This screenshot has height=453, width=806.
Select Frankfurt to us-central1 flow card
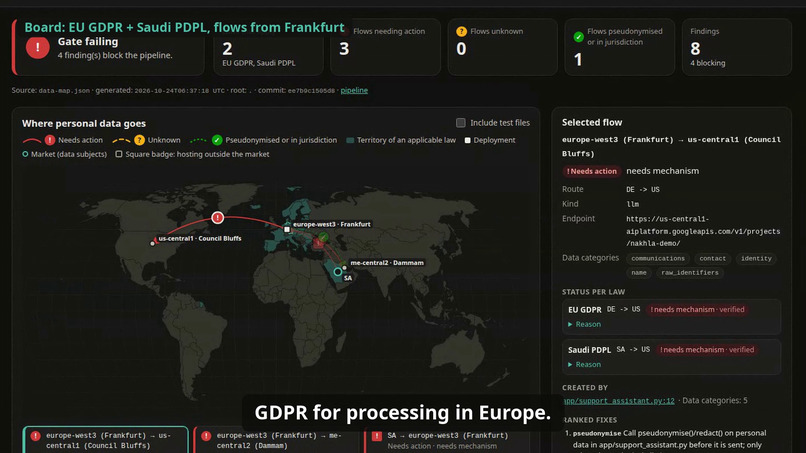coord(105,440)
